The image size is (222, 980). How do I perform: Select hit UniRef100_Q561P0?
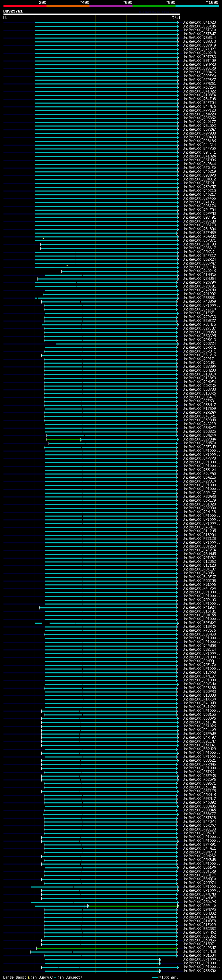[x=199, y=867]
